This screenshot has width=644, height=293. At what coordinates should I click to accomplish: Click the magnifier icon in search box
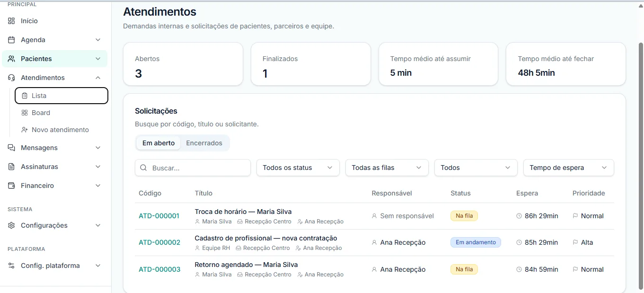click(144, 168)
